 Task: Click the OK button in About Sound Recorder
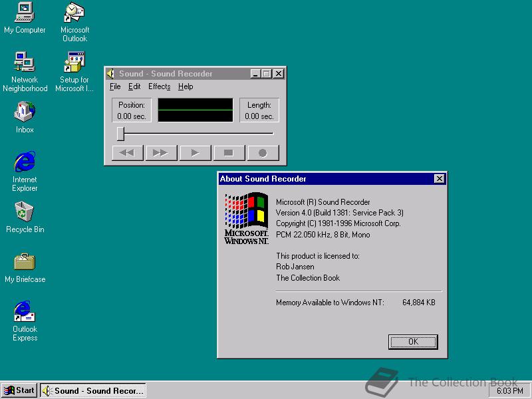(x=413, y=342)
